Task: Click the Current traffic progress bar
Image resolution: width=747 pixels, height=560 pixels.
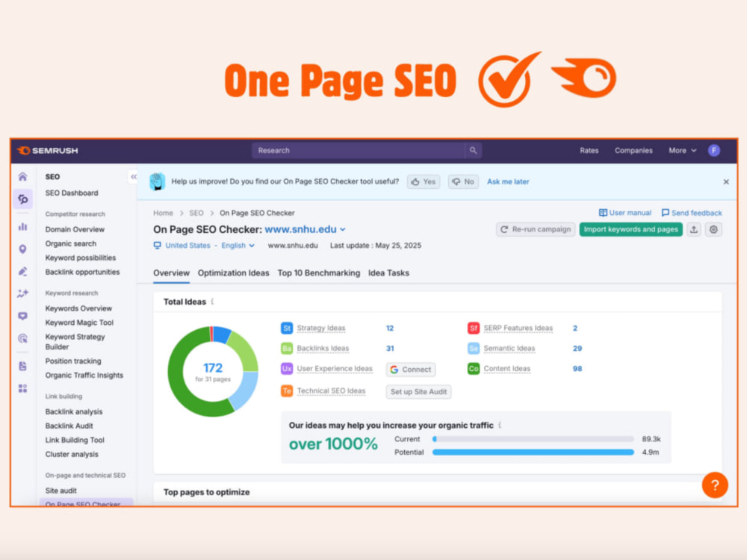Action: coord(533,439)
